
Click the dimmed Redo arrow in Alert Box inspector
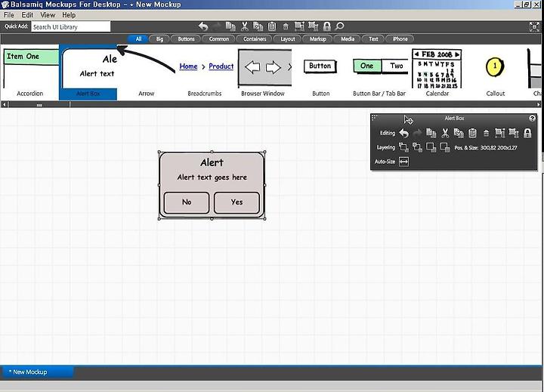[x=417, y=133]
